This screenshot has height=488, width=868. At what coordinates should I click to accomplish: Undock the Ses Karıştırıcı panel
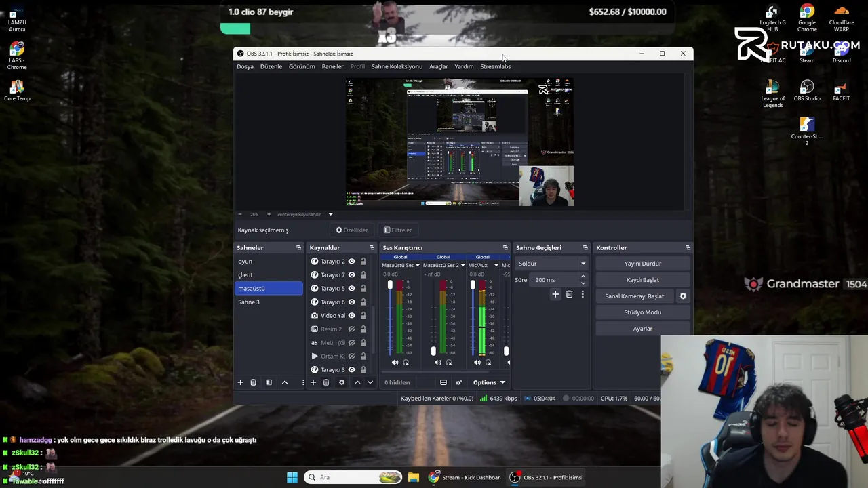[505, 248]
